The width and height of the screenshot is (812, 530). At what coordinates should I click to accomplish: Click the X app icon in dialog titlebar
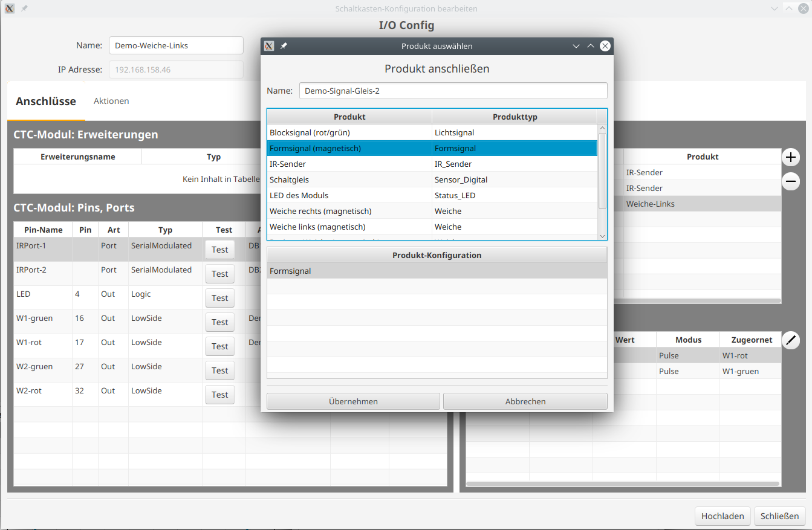tap(270, 46)
